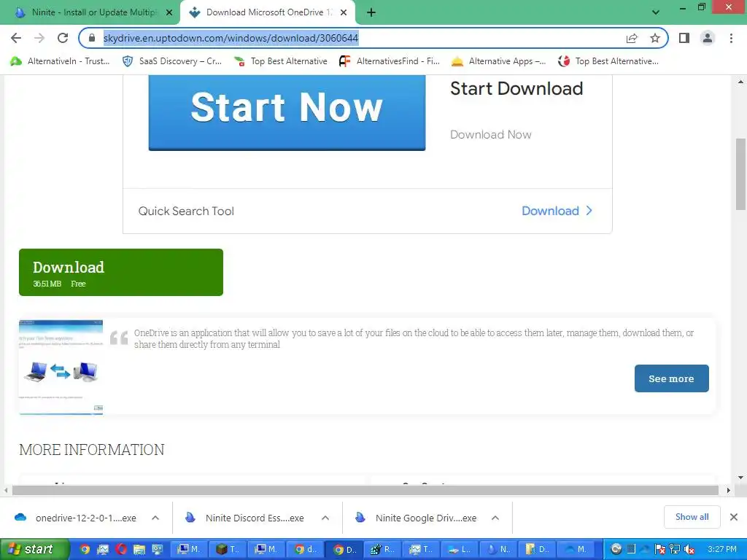Click the Start Download ad heading
Viewport: 747px width, 560px height.
point(516,88)
